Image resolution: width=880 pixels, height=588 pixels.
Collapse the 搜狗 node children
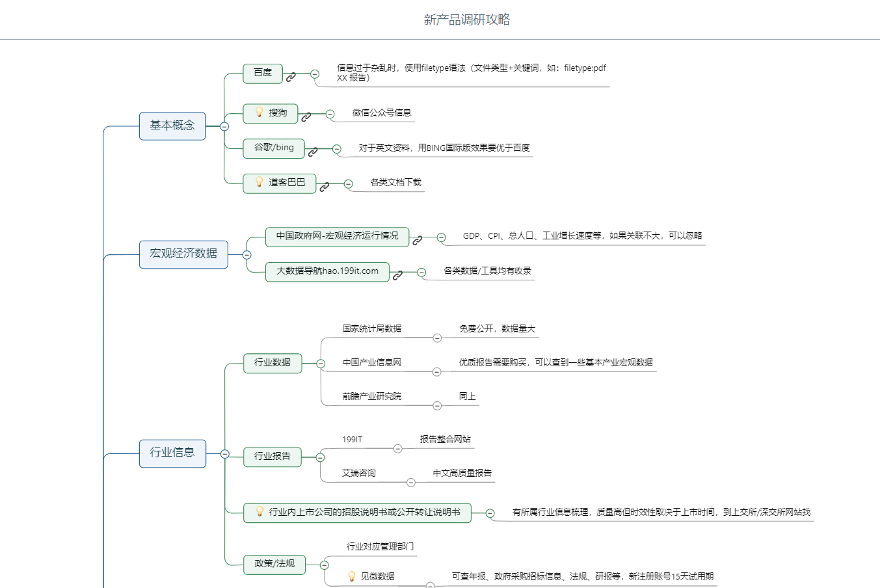click(x=330, y=114)
